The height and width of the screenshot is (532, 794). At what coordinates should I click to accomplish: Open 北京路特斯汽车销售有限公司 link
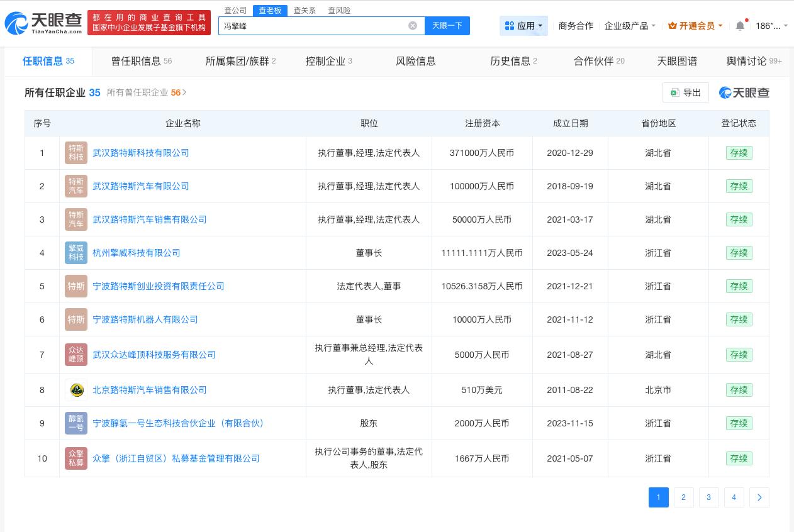click(150, 390)
